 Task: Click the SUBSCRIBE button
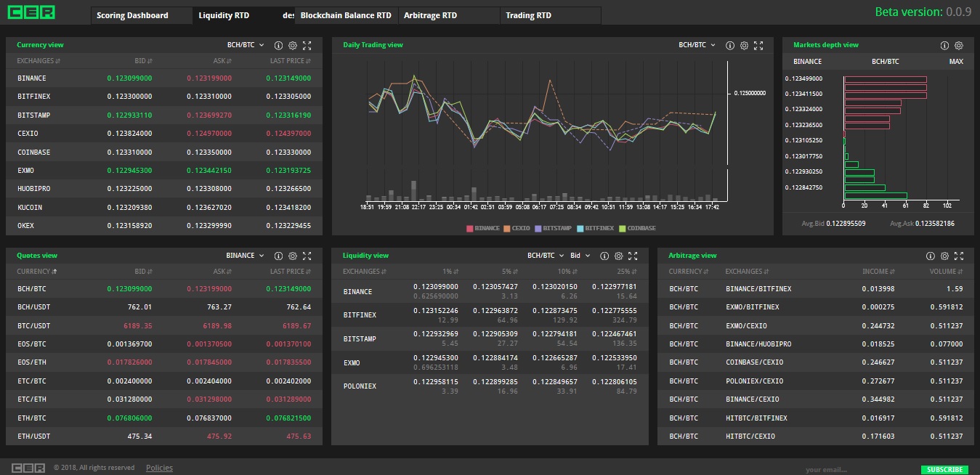944,469
